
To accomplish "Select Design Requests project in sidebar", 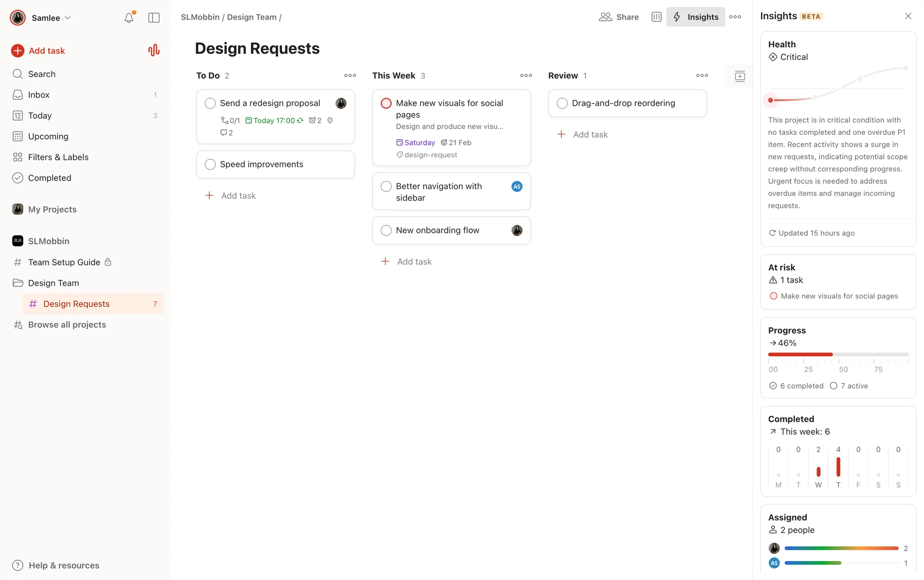I will point(77,304).
